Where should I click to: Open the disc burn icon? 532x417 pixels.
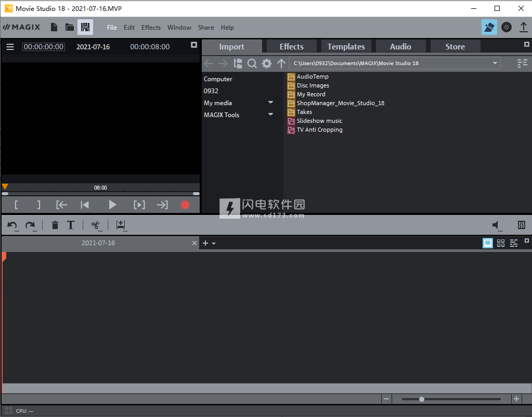click(x=506, y=27)
